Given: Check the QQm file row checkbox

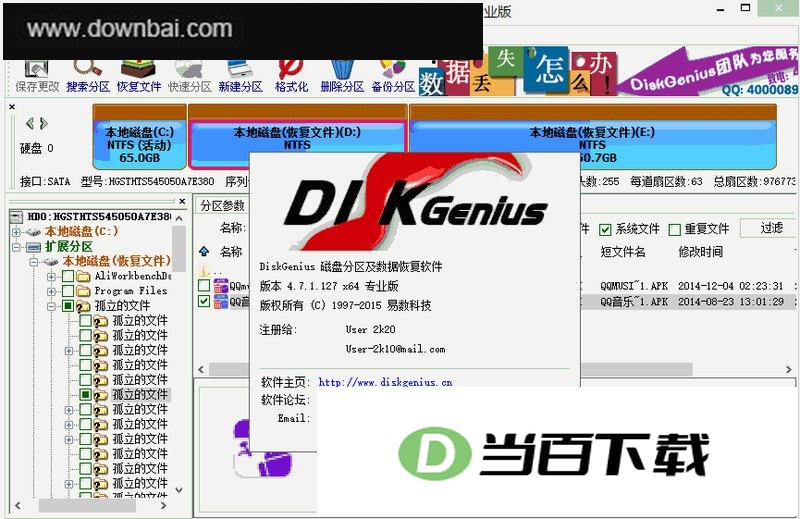Looking at the screenshot, I should click(204, 285).
